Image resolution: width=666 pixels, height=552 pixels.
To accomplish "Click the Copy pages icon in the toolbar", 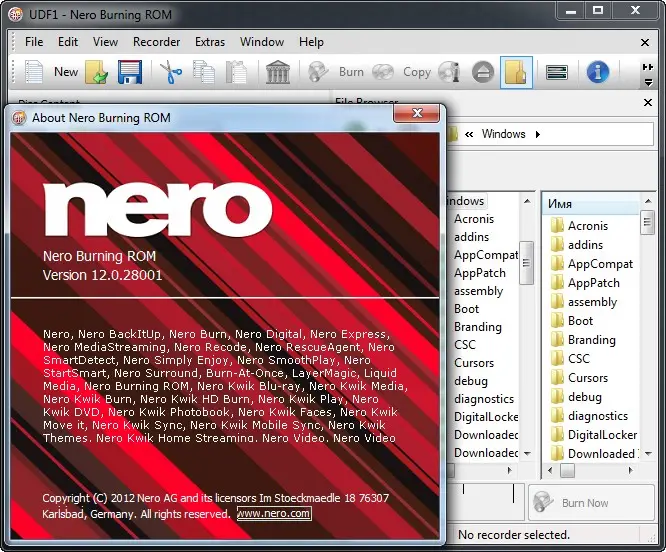I will coord(204,72).
